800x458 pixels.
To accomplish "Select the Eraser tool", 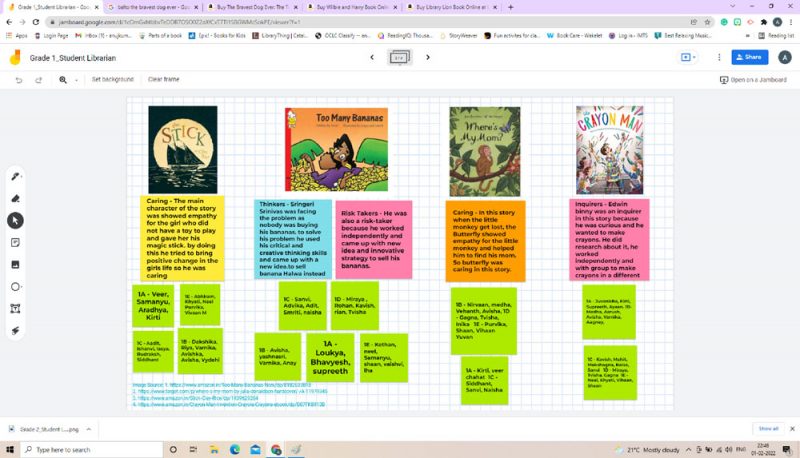I will 15,198.
